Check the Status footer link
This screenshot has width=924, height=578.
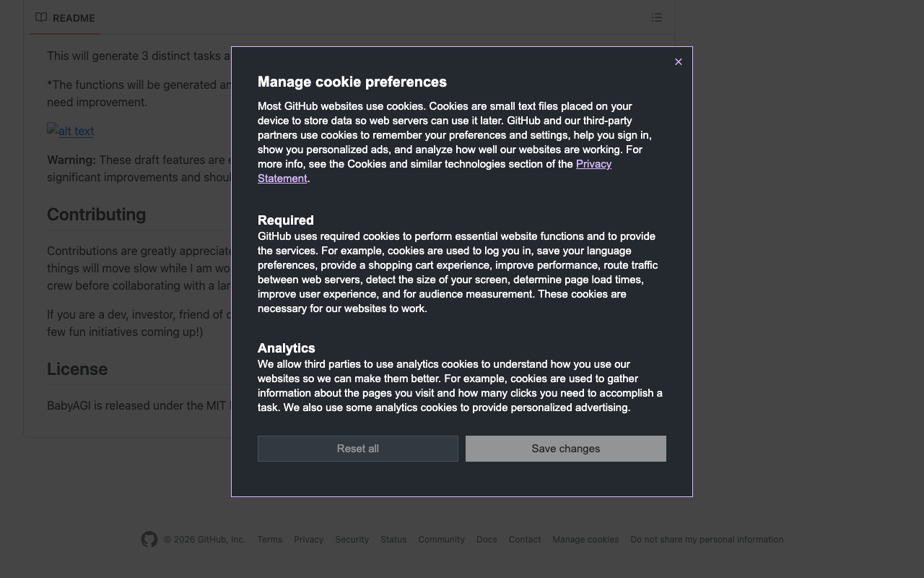[393, 540]
